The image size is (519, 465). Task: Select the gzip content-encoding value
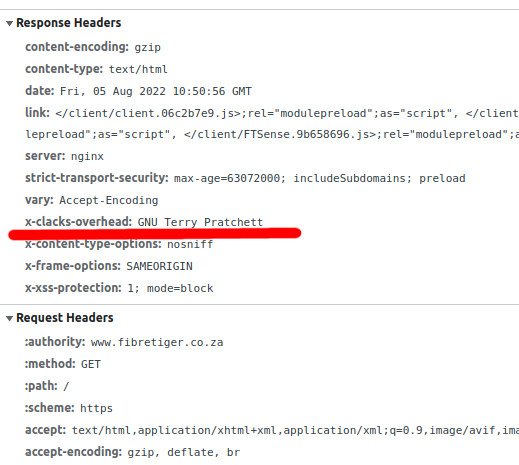pos(147,47)
